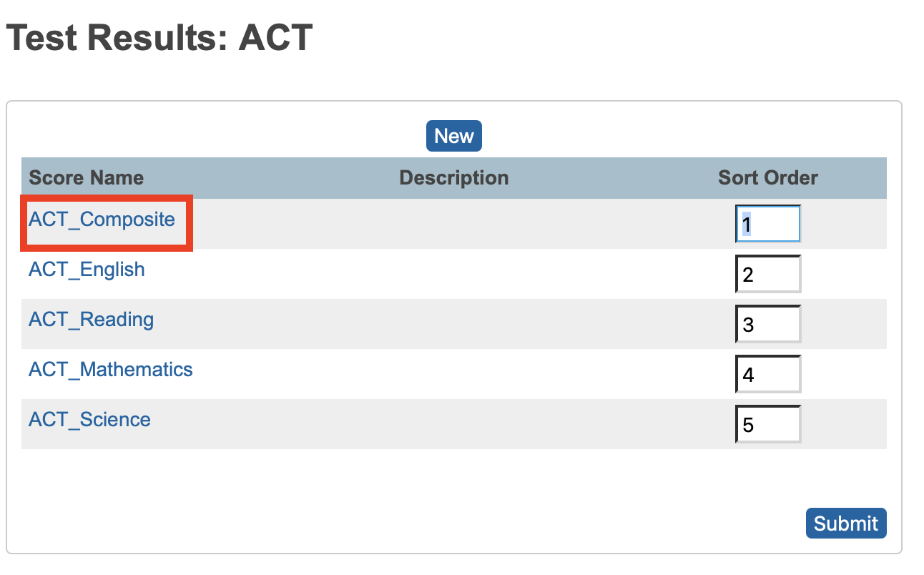Click the sort order field showing 2
This screenshot has height=575, width=924.
click(x=767, y=274)
